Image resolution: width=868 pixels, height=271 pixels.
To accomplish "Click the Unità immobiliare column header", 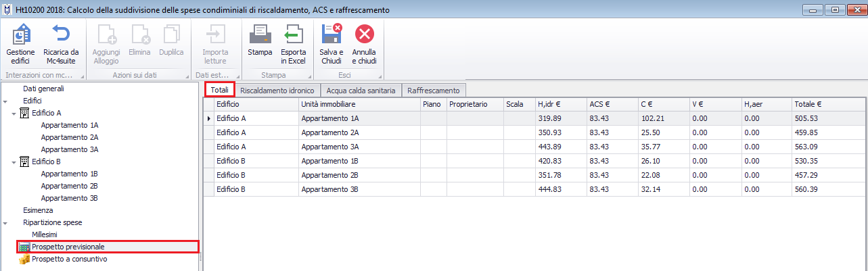I will point(328,105).
